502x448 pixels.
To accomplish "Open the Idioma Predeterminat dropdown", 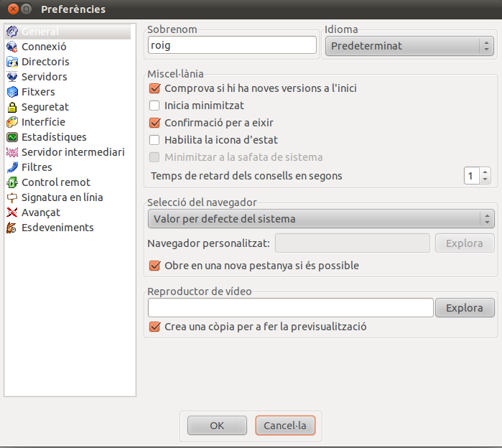I will [x=409, y=46].
